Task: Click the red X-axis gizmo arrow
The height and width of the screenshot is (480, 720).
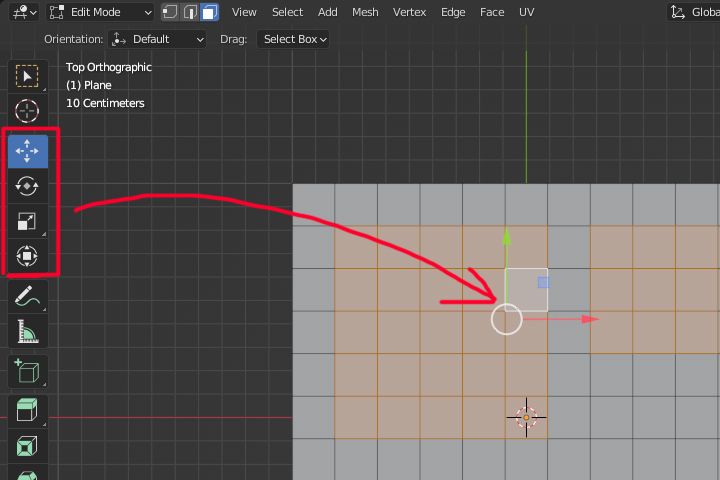Action: coord(590,319)
